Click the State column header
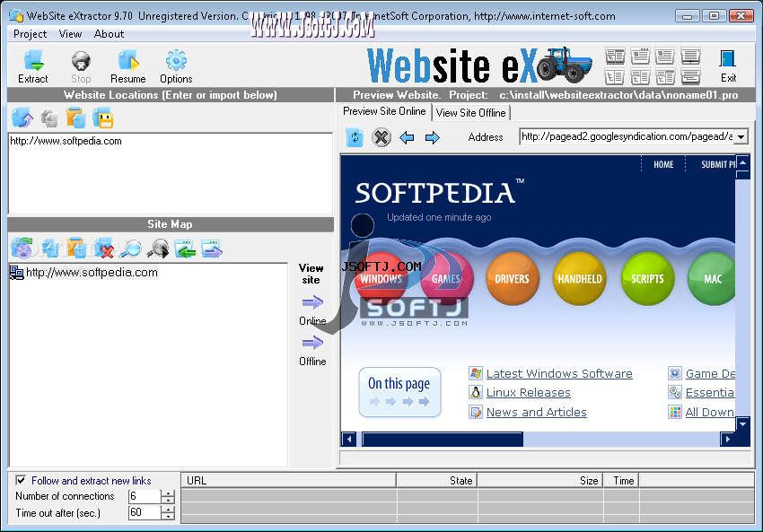Screen dimensions: 763x532 (x=437, y=481)
